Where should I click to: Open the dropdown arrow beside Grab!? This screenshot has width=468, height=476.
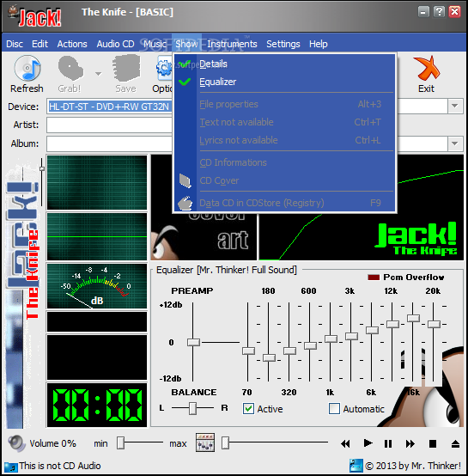click(98, 74)
